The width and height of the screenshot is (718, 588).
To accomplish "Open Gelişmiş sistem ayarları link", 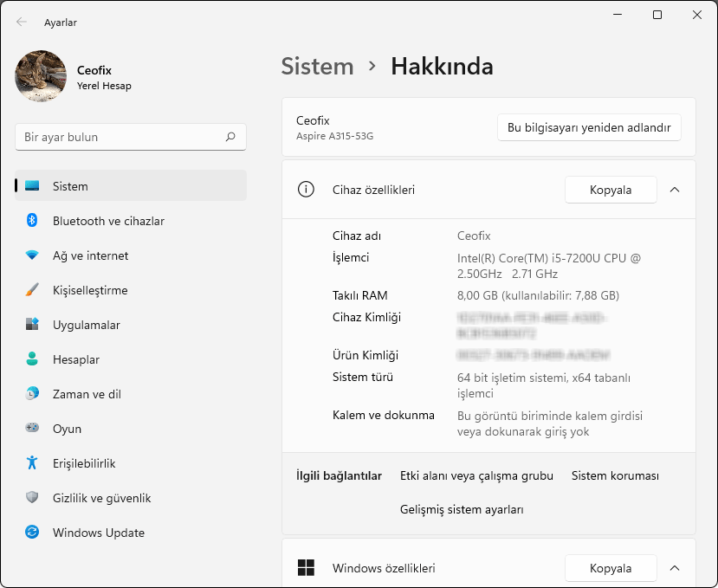I will [x=462, y=510].
